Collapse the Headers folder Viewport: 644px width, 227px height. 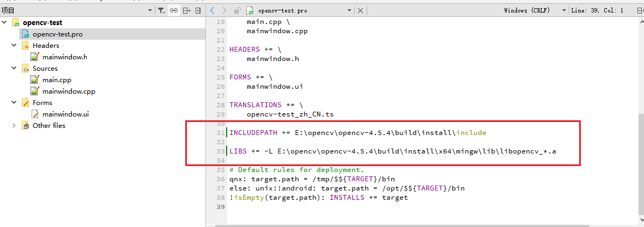(14, 46)
